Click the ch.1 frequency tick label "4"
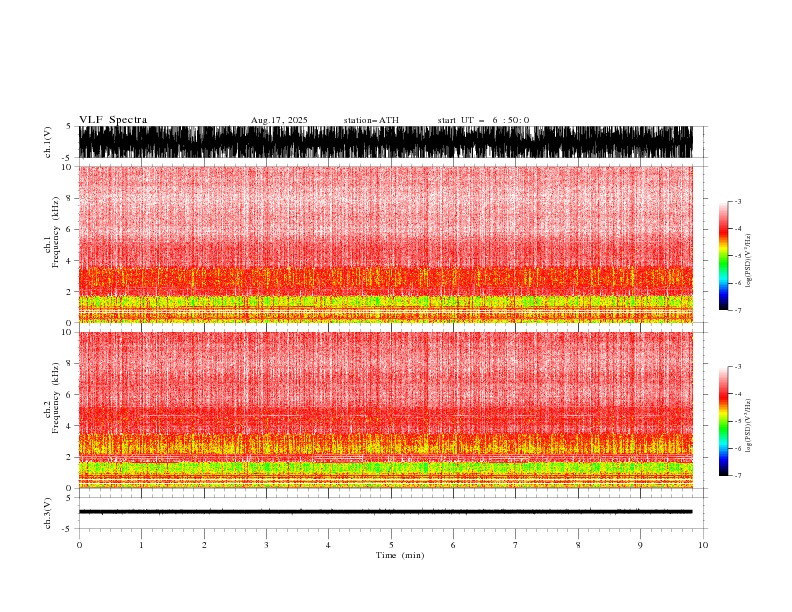 tap(70, 261)
